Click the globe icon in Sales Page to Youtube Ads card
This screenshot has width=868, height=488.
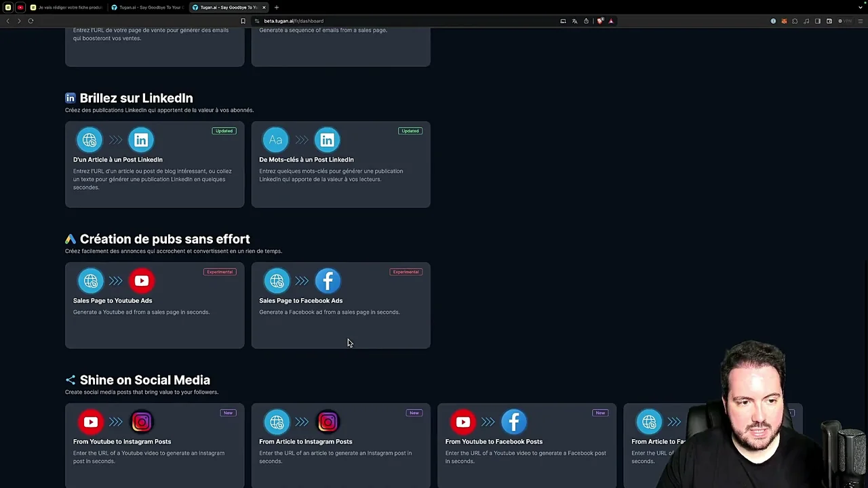(x=90, y=281)
